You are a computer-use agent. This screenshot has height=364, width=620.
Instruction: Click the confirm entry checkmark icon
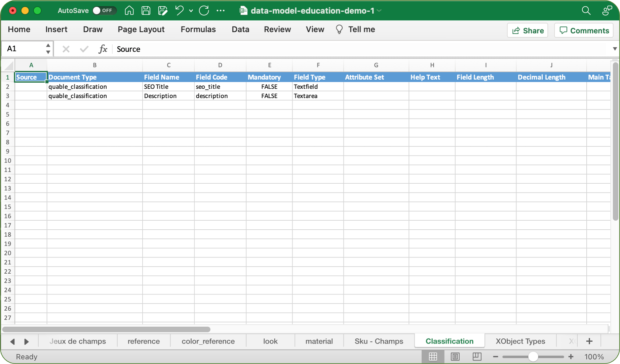coord(84,49)
